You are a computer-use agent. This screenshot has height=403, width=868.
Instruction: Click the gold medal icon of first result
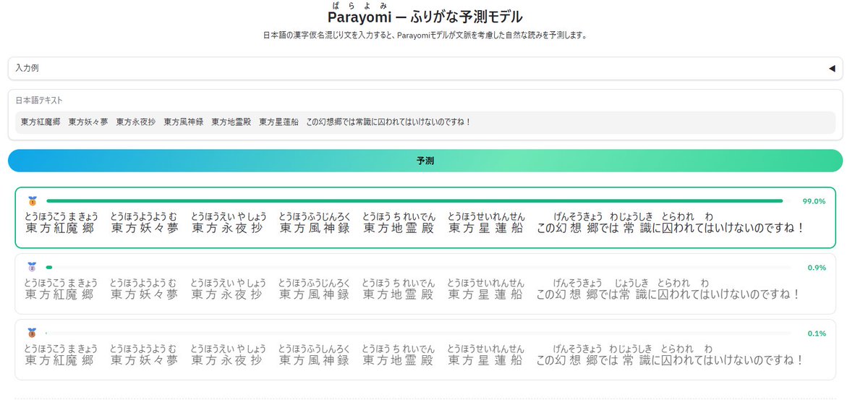click(32, 201)
